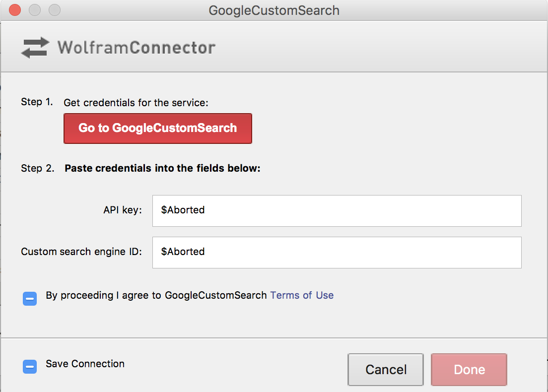Close the GoogleCustomSearch window
548x392 pixels.
coord(15,10)
